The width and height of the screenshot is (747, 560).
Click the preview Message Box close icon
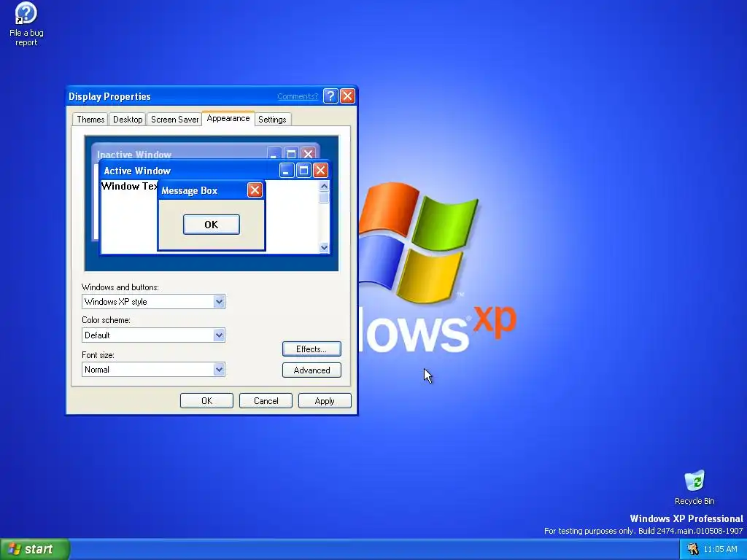[255, 190]
